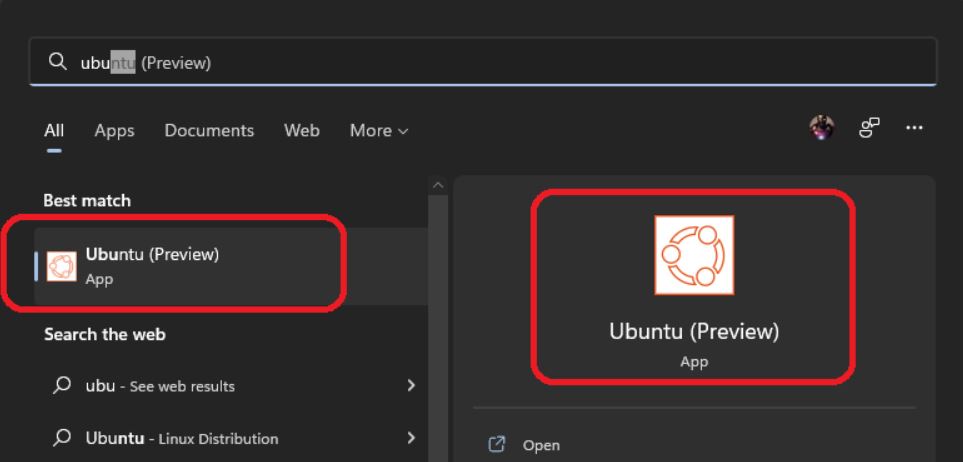Click the large Ubuntu (Preview) app icon

coord(694,255)
